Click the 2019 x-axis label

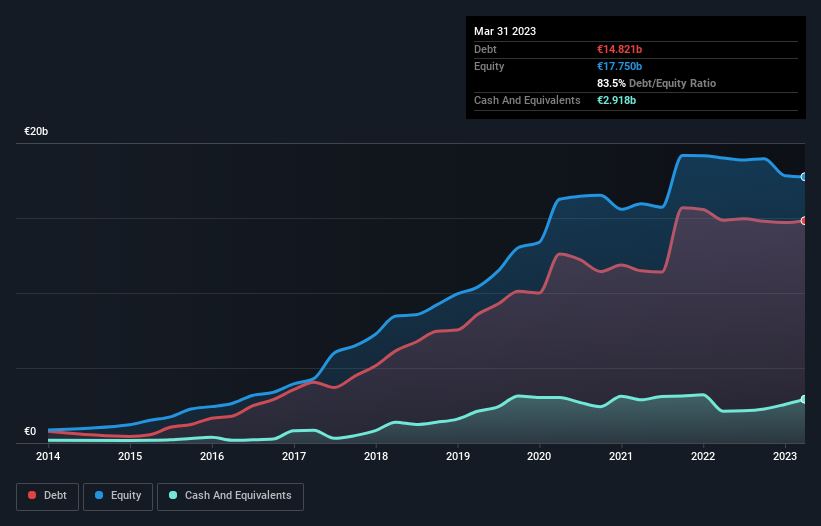point(458,456)
